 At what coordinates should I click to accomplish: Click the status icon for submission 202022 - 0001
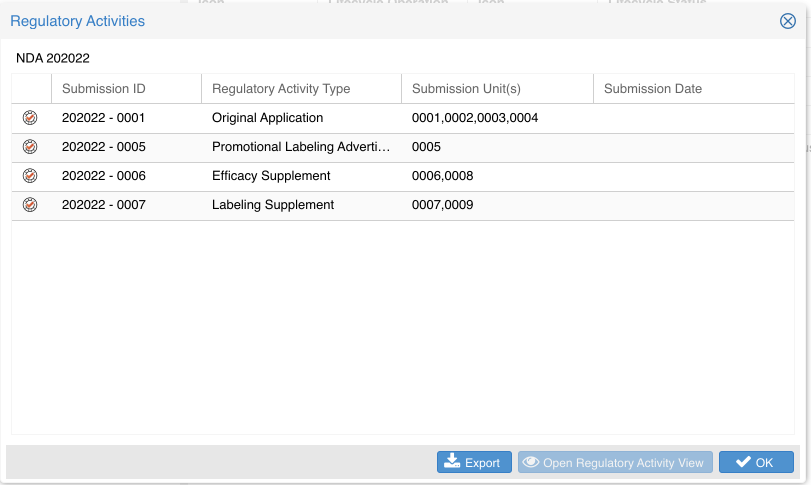click(x=30, y=118)
